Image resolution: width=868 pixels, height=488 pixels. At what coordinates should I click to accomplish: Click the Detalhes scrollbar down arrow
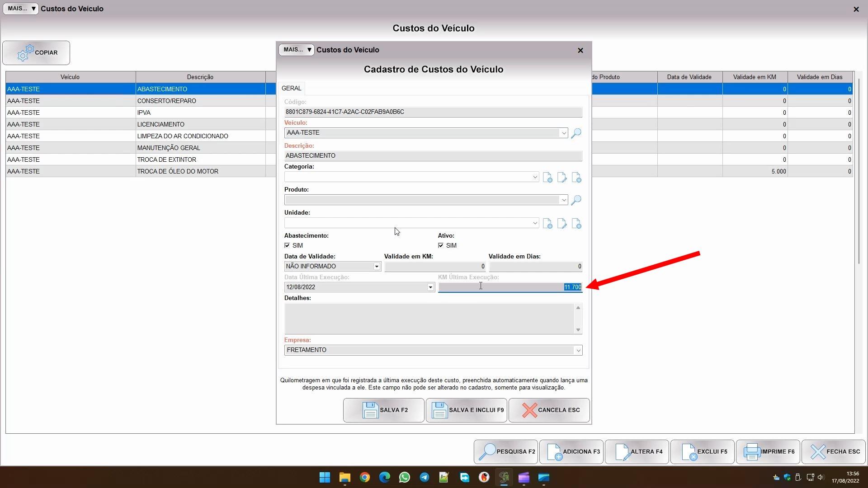coord(578,330)
